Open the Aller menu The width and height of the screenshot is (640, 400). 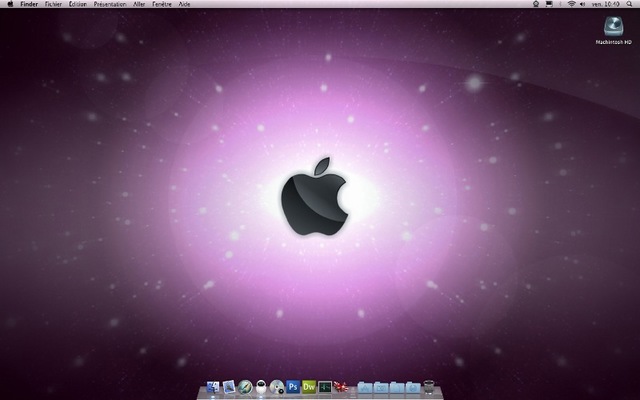(x=139, y=4)
